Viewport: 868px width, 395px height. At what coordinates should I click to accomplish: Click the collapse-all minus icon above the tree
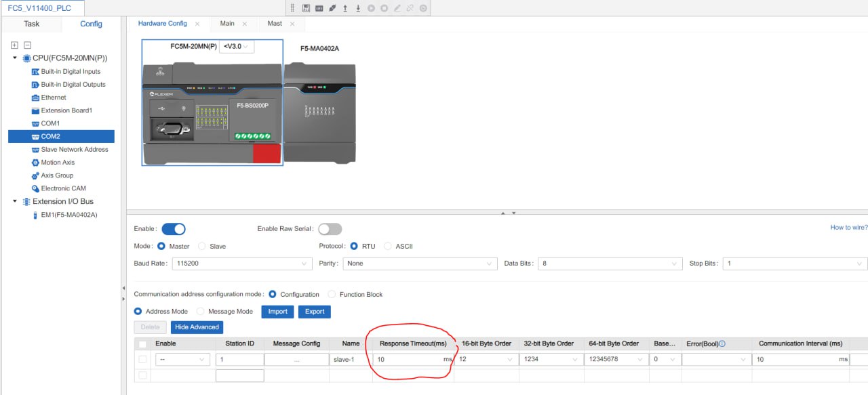coord(27,45)
